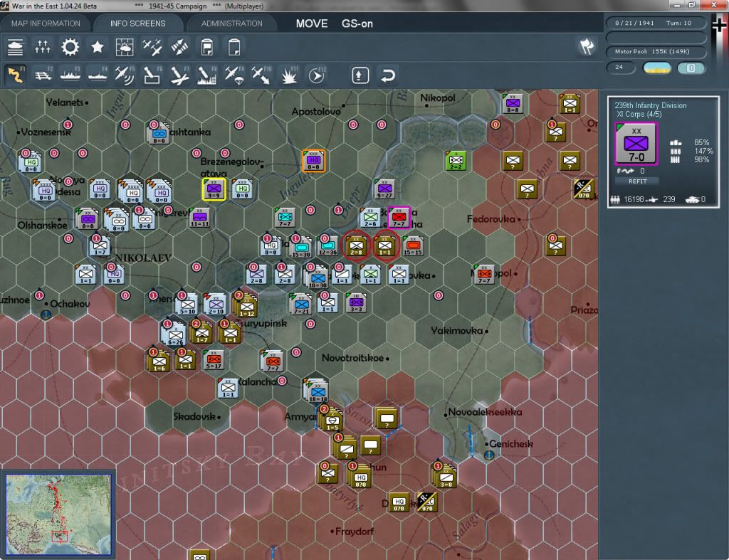Open the INFO SCREENS tab
The image size is (729, 560).
[137, 23]
